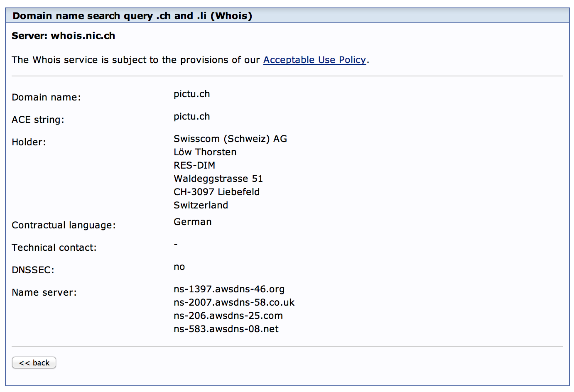Viewport: 574px width, 392px height.
Task: Open the Acceptable Use Policy link
Action: point(314,60)
